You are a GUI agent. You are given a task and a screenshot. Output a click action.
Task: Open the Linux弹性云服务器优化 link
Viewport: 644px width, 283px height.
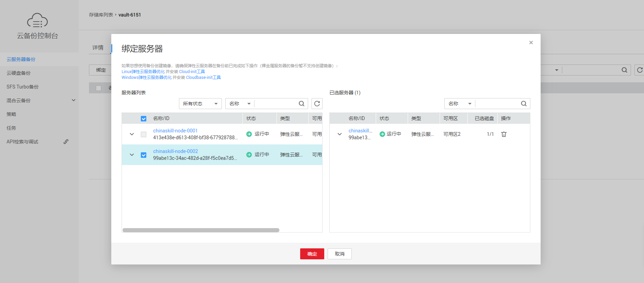(x=143, y=72)
